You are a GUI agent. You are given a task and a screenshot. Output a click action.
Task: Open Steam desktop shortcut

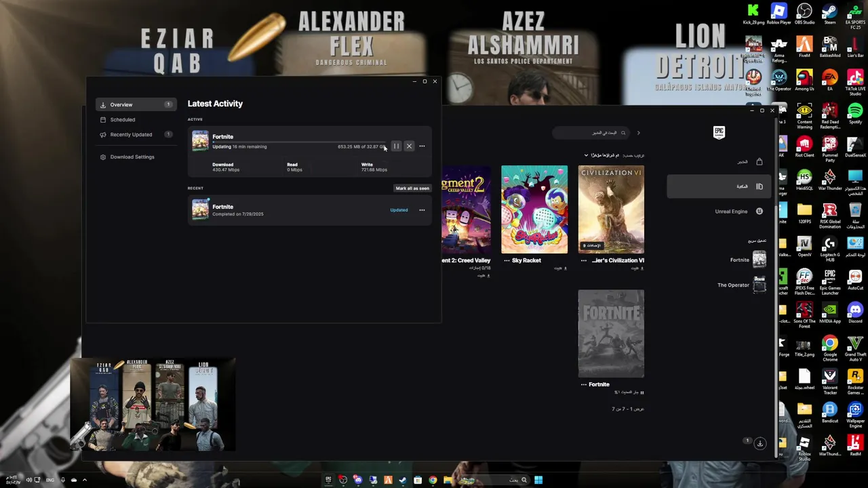829,14
